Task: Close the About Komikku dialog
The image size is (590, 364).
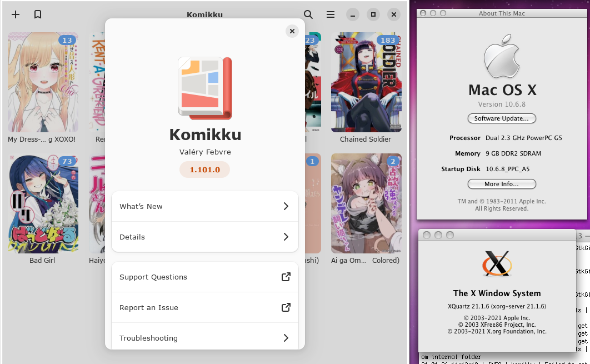Action: point(292,31)
